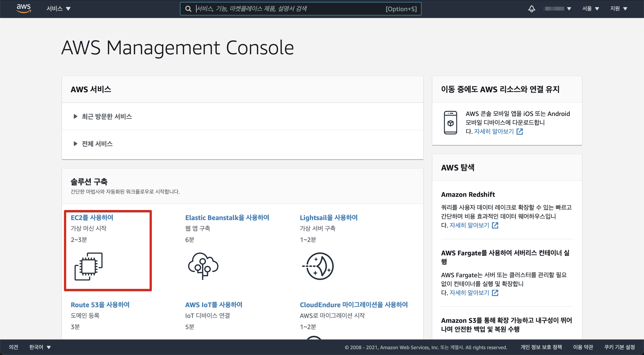Click the AWS logo home icon
The width and height of the screenshot is (644, 355).
click(x=24, y=8)
